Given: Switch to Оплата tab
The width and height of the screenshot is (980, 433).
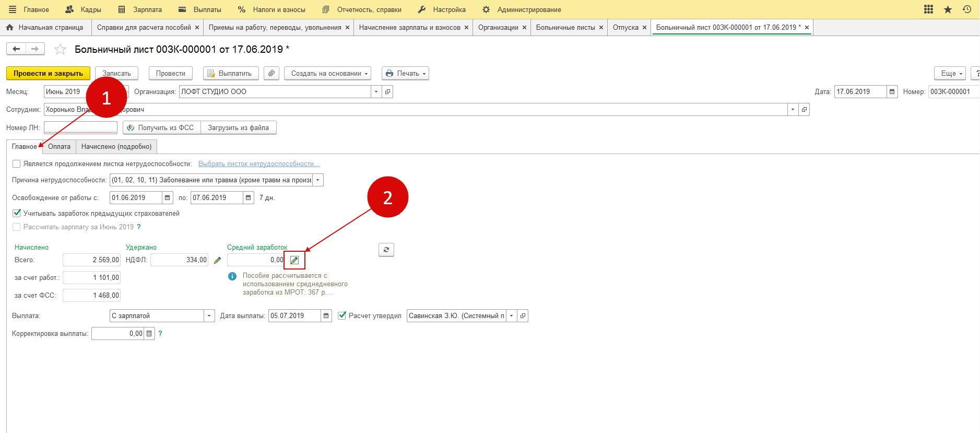Looking at the screenshot, I should 59,147.
